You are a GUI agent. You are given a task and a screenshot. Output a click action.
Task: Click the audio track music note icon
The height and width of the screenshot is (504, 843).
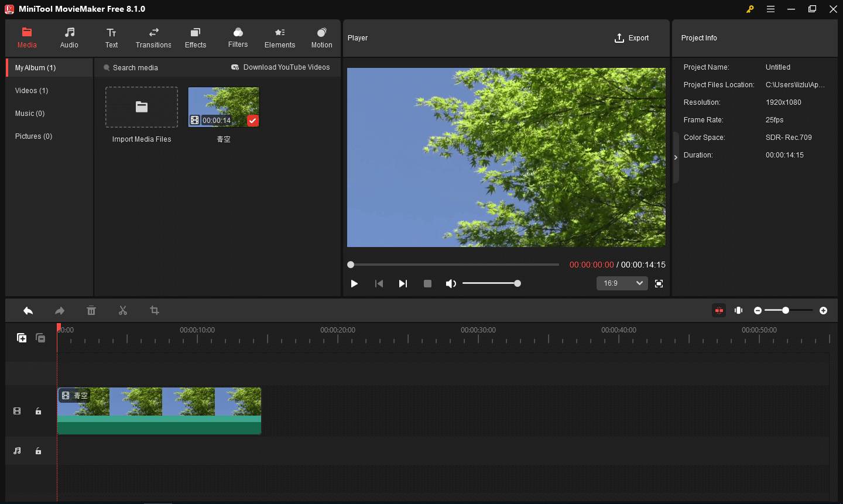(17, 451)
